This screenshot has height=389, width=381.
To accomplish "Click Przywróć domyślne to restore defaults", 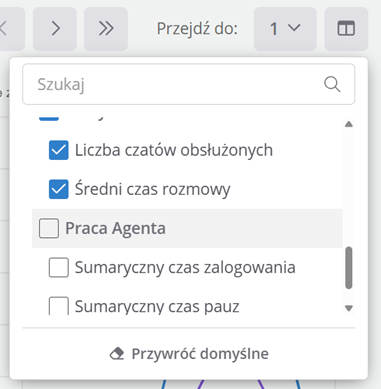I will coord(189,354).
